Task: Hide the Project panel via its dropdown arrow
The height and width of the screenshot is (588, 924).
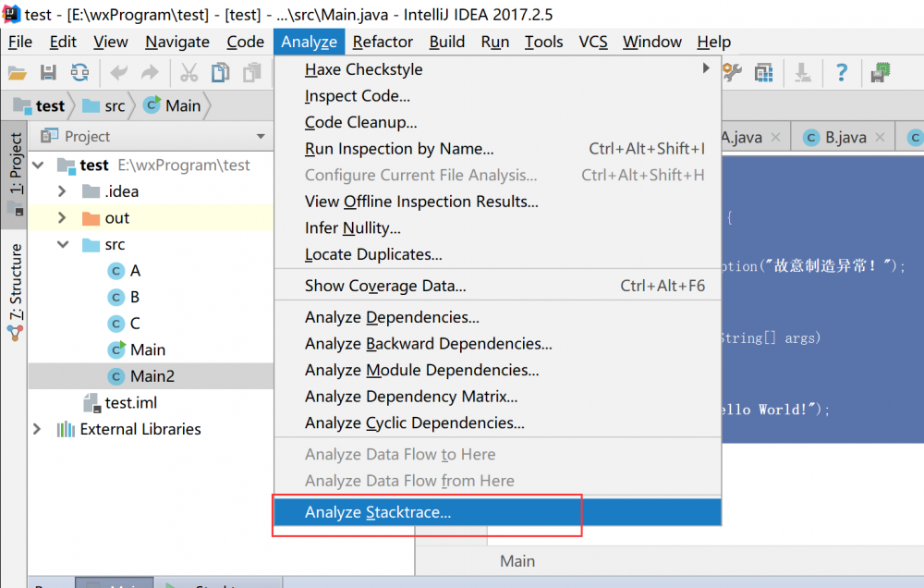Action: pyautogui.click(x=259, y=136)
